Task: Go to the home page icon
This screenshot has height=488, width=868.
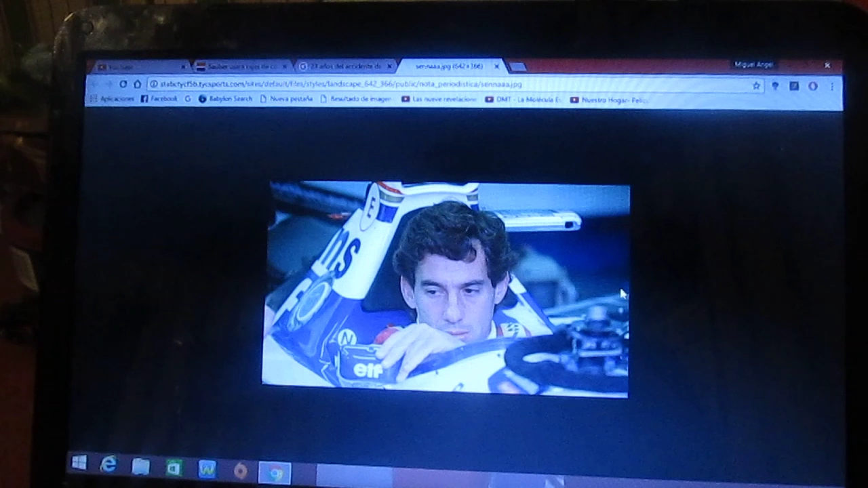Action: click(138, 84)
